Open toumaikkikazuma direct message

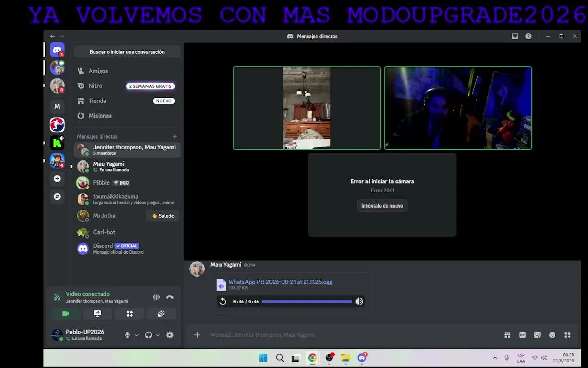[x=127, y=199]
